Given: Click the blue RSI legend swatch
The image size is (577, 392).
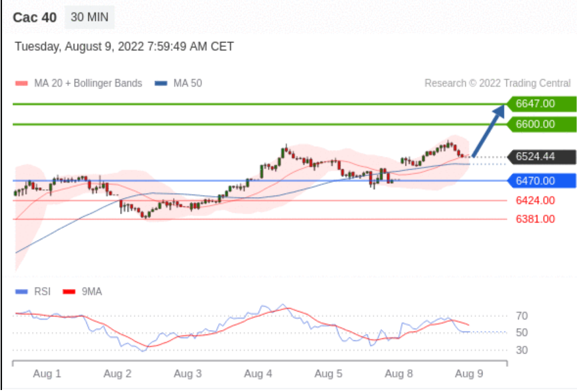Looking at the screenshot, I should (22, 292).
